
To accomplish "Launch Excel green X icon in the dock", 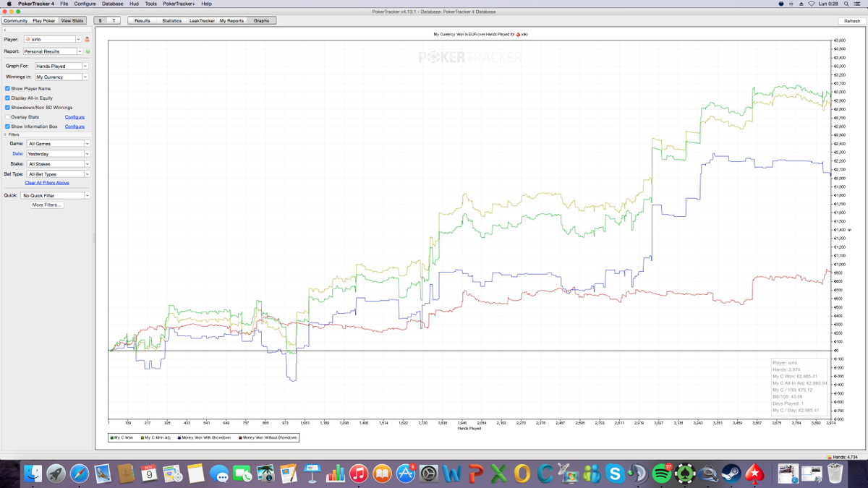I will (x=498, y=474).
